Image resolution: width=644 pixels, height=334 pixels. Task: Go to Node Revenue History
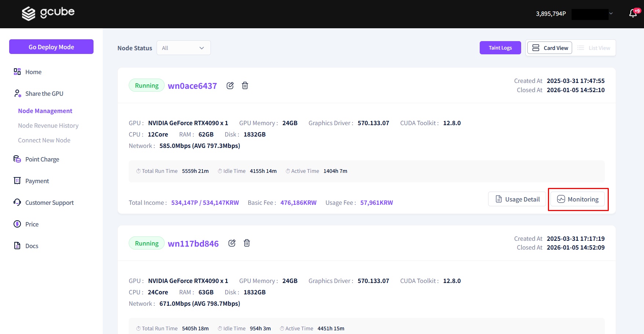click(48, 126)
